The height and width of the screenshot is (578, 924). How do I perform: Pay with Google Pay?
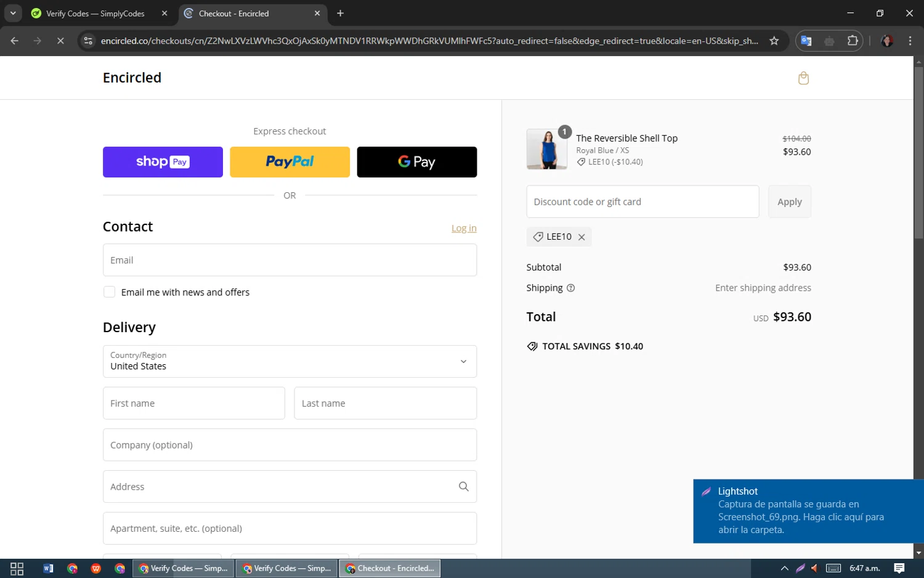pos(417,162)
